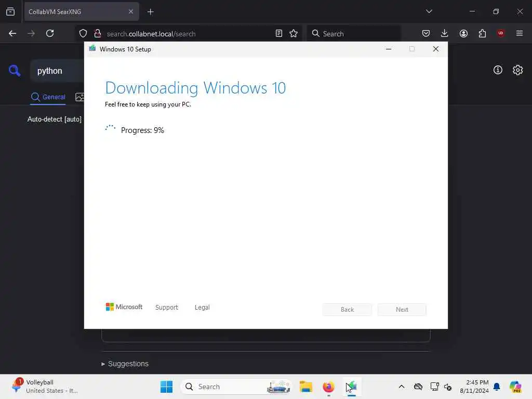Click the OneDrive cloud tray icon
Image resolution: width=532 pixels, height=399 pixels.
click(x=418, y=387)
